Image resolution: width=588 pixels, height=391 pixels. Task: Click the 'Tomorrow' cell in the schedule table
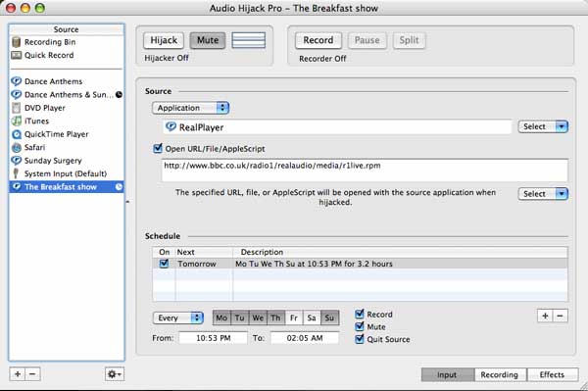tap(197, 264)
